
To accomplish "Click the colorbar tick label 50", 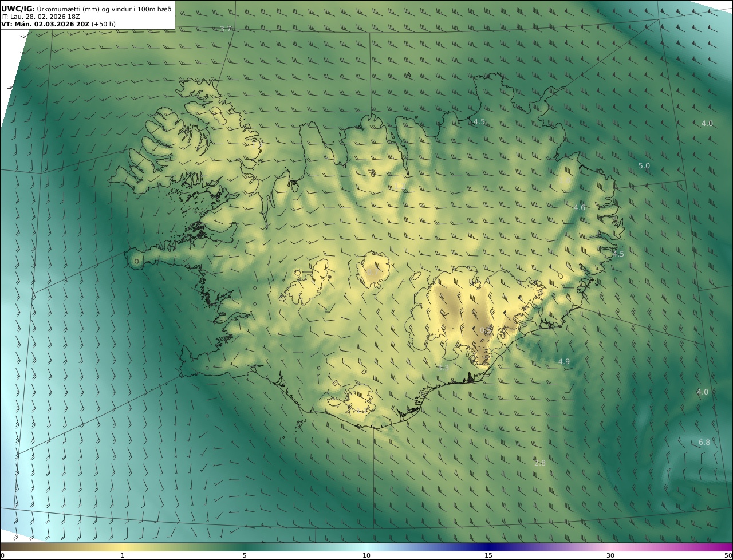I will click(x=728, y=555).
